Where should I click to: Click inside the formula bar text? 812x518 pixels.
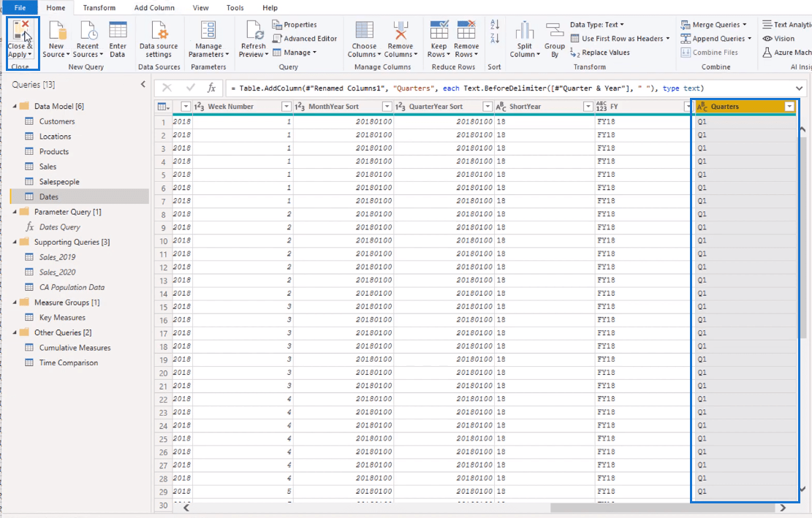(467, 88)
